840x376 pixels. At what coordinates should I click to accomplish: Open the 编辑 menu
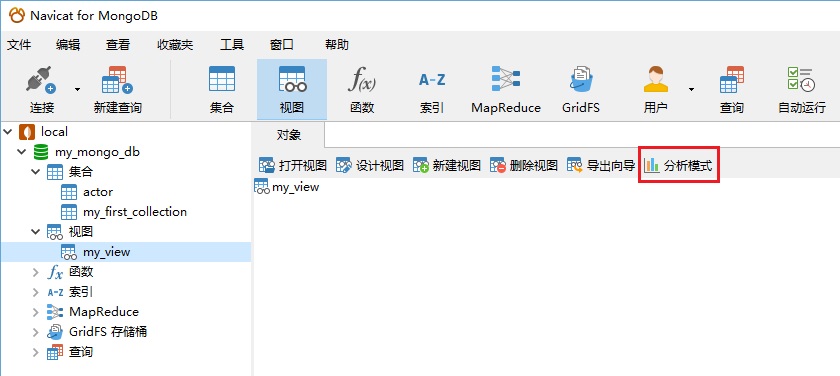coord(68,45)
